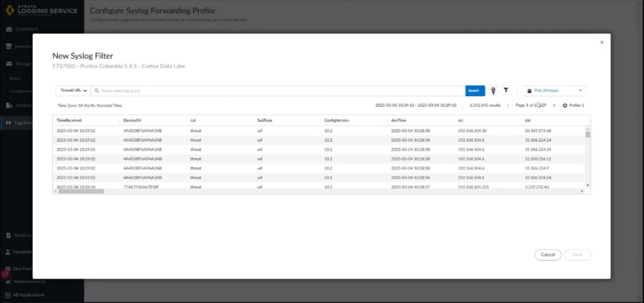Click the filter funnel icon
The height and width of the screenshot is (303, 644).
click(x=506, y=90)
